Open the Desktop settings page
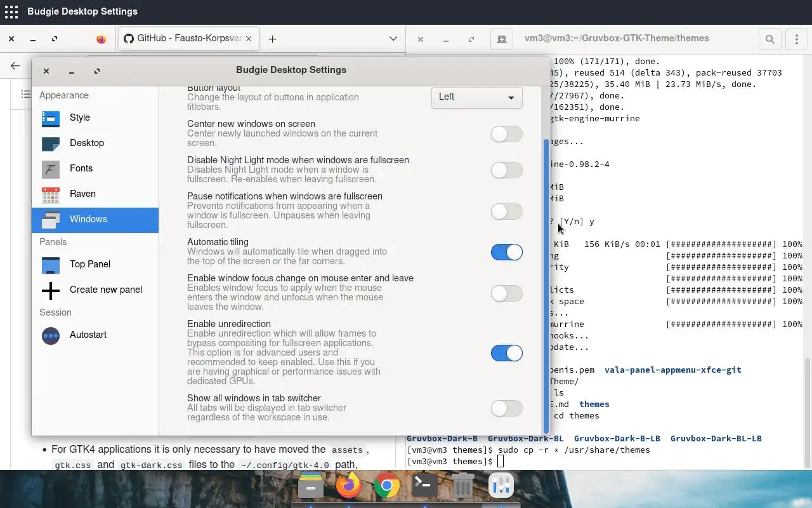This screenshot has width=812, height=508. 95,143
